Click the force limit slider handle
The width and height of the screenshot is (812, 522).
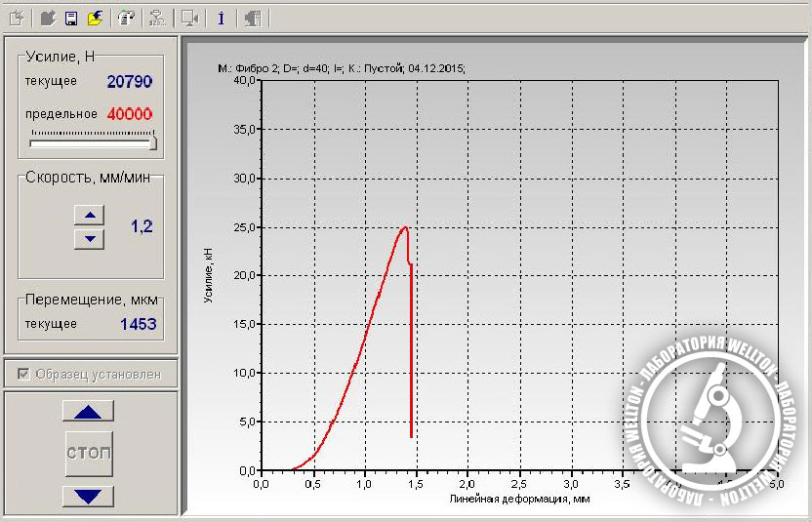151,142
